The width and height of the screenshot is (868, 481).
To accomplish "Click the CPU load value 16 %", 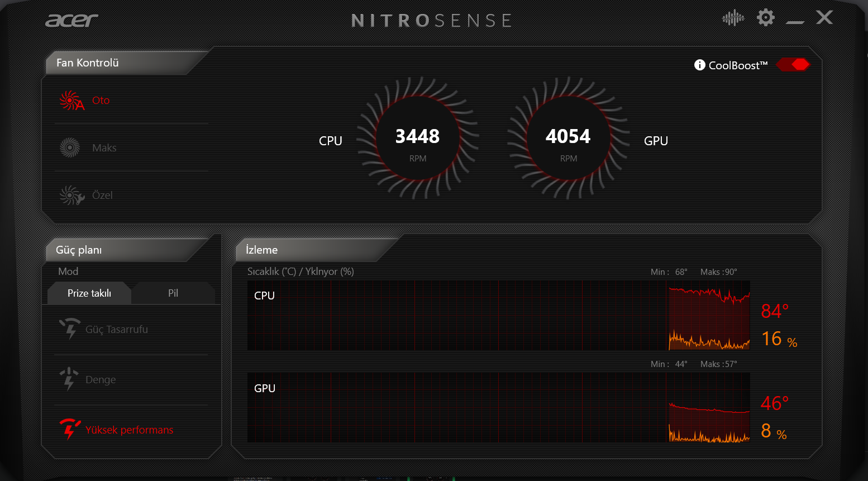I will (x=779, y=339).
